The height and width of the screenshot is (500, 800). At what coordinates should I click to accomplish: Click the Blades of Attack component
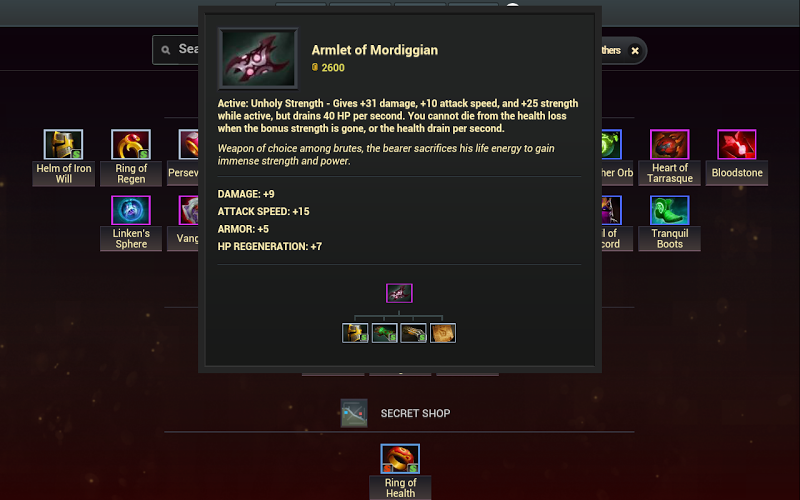pos(413,333)
